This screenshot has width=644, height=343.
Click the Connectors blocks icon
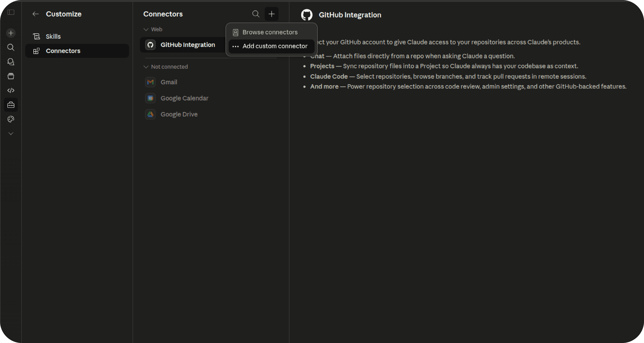click(x=37, y=51)
